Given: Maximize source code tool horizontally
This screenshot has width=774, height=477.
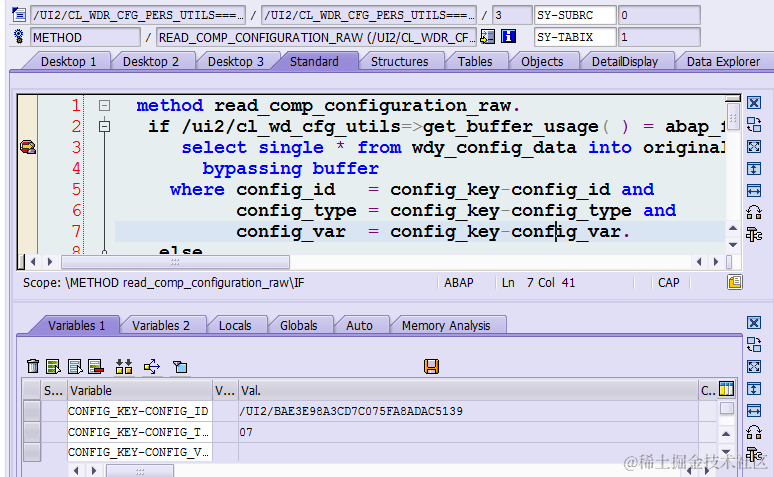Looking at the screenshot, I should (x=754, y=191).
